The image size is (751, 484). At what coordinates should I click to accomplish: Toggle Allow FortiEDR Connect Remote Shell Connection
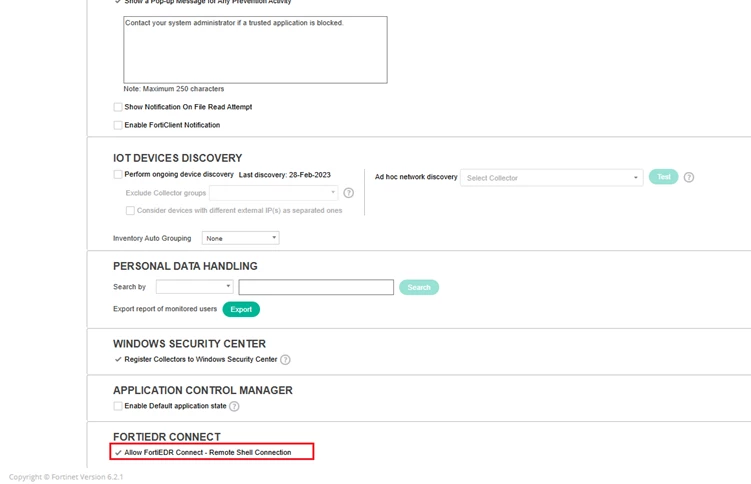pyautogui.click(x=118, y=452)
